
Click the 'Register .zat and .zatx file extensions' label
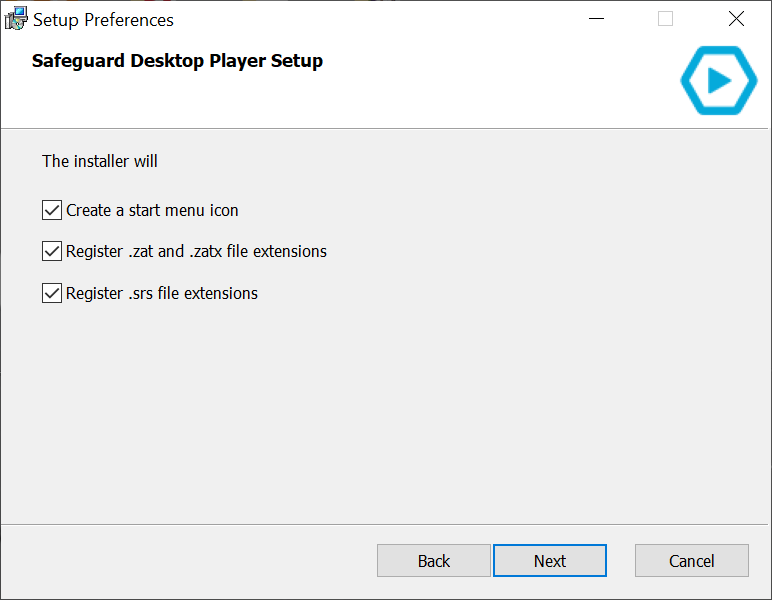point(196,252)
